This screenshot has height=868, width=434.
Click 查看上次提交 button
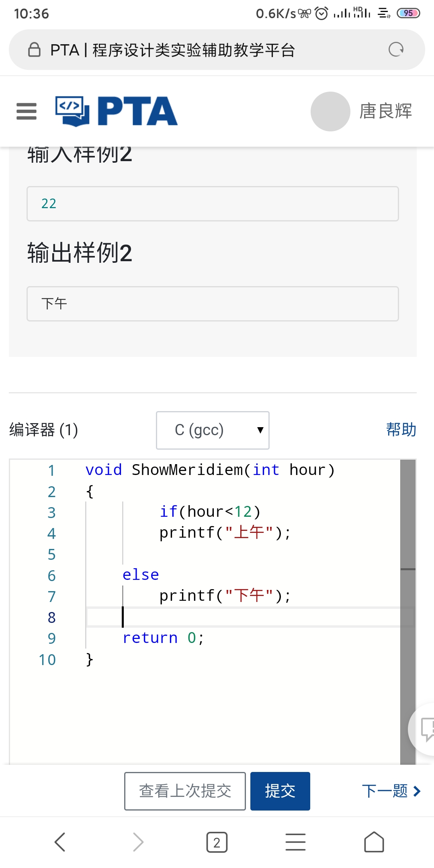point(185,791)
